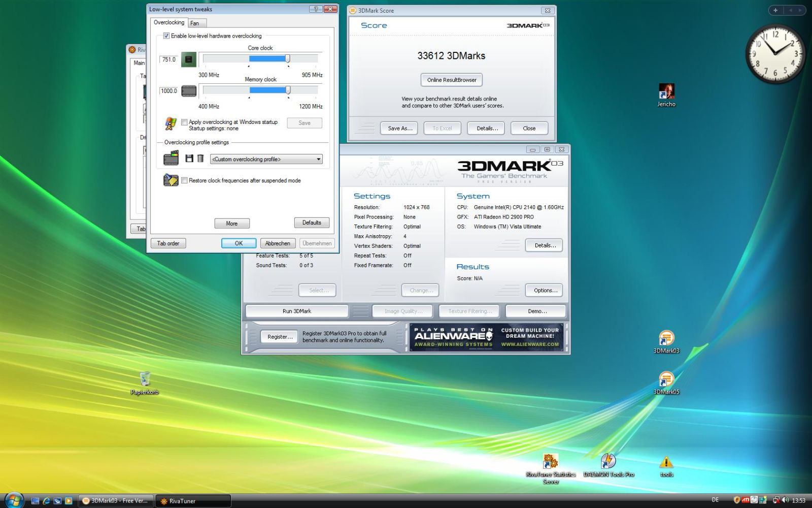Click the Memory clock slider handle
812x508 pixels.
[288, 90]
